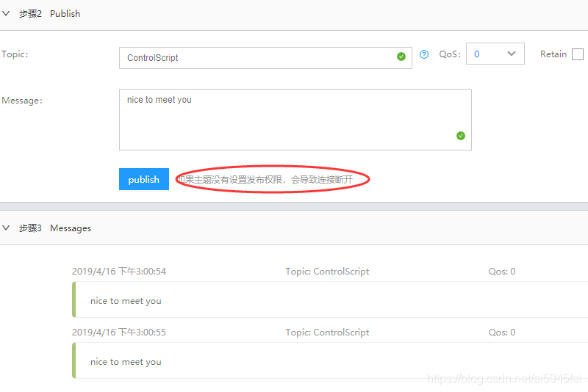Image resolution: width=588 pixels, height=392 pixels.
Task: Click the Message: field label
Action: pyautogui.click(x=22, y=101)
